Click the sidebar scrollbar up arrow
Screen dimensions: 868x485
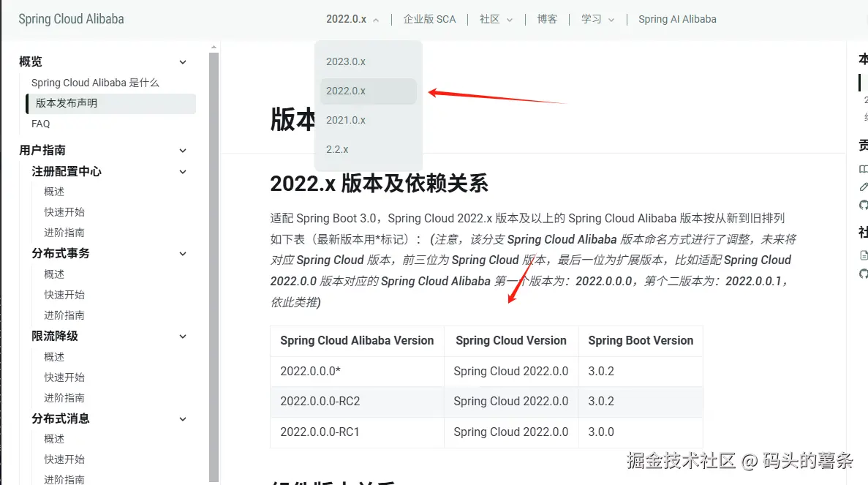pyautogui.click(x=214, y=47)
